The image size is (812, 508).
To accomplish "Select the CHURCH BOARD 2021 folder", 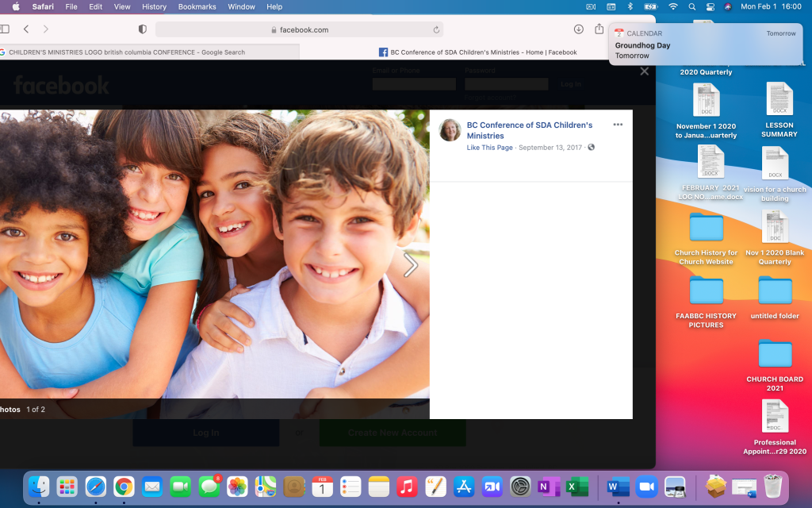I will [x=775, y=365].
